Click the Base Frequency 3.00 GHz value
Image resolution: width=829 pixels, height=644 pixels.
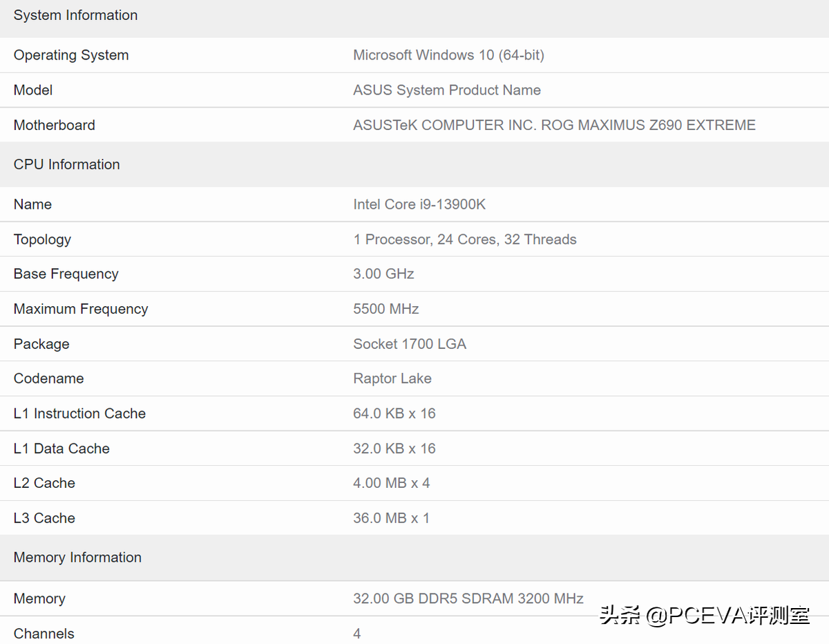coord(383,274)
